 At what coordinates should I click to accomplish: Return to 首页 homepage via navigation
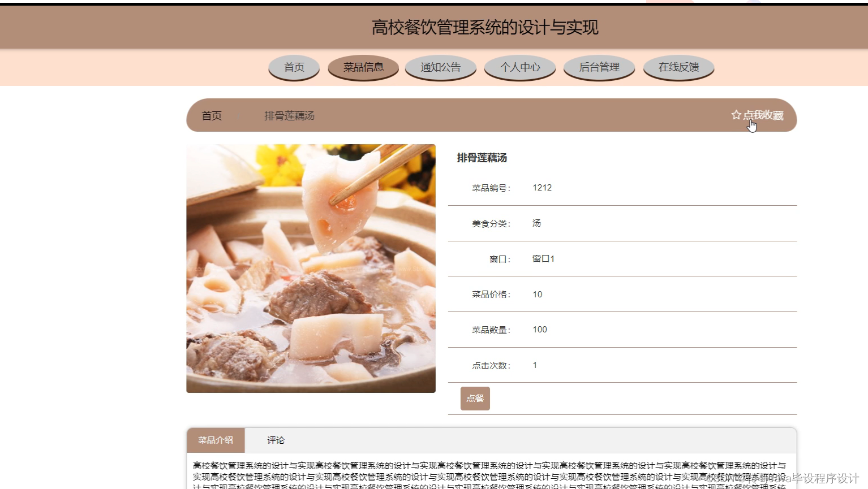pyautogui.click(x=294, y=67)
